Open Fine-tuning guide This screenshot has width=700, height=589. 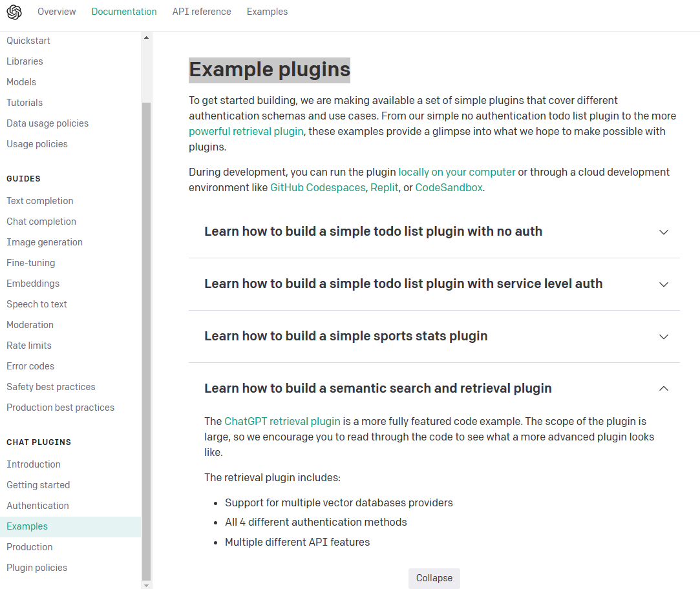pos(31,263)
